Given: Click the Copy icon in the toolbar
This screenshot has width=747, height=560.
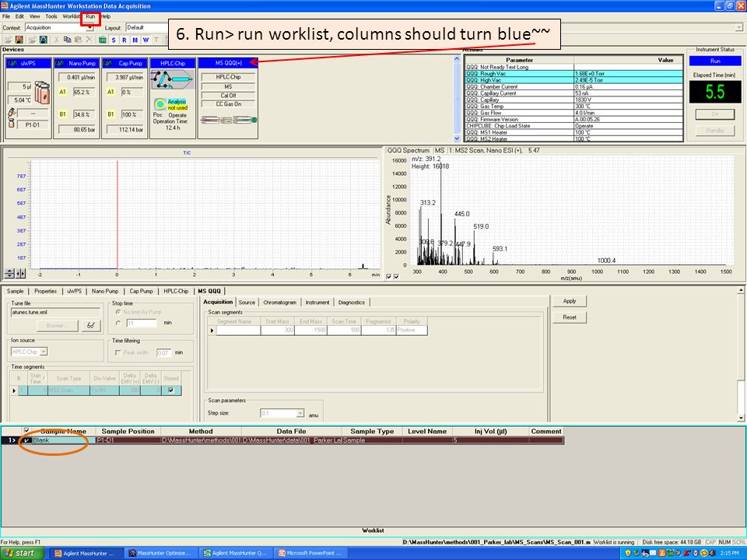Looking at the screenshot, I should pyautogui.click(x=67, y=40).
